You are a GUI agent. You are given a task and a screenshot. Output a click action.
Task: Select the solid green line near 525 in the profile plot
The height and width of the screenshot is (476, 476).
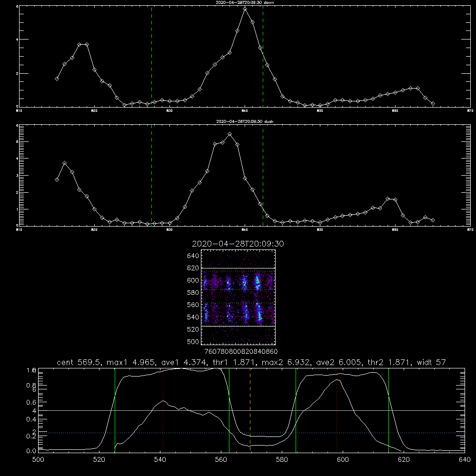click(x=115, y=410)
